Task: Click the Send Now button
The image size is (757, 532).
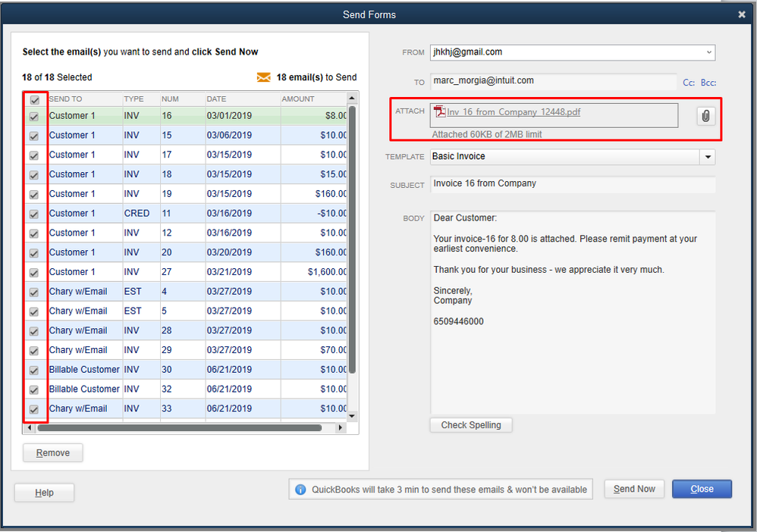Action: coord(634,489)
